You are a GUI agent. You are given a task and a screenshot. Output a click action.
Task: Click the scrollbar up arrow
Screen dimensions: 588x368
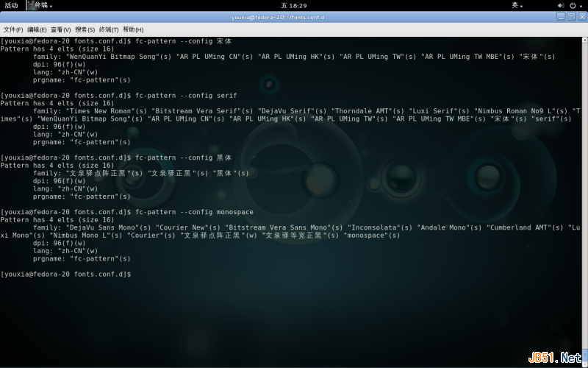tap(584, 40)
